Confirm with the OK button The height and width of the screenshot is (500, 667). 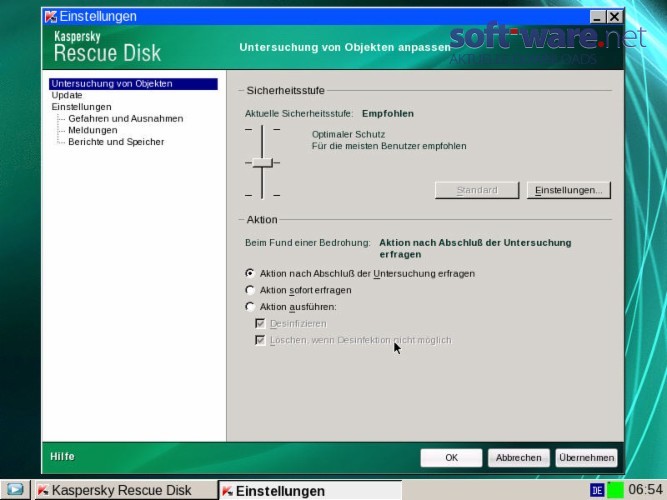click(x=451, y=458)
